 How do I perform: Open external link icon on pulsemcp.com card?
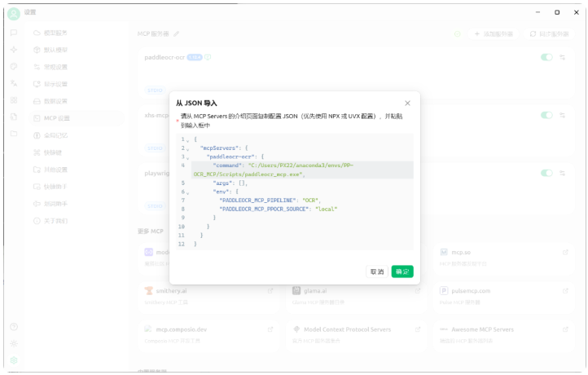pyautogui.click(x=565, y=290)
